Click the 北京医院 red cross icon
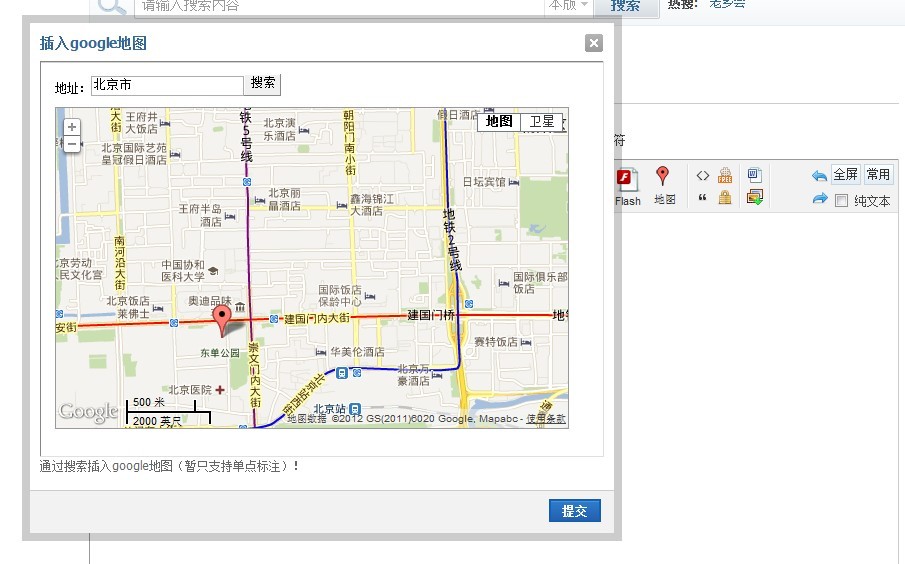This screenshot has width=905, height=564. (x=220, y=390)
